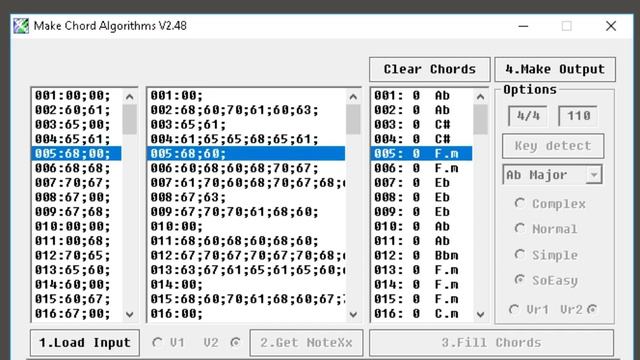The height and width of the screenshot is (360, 640).
Task: Select chord row 005: 0 F.m
Action: coord(422,153)
